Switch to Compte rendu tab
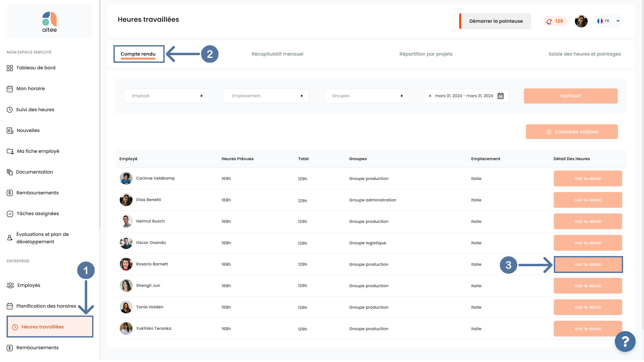 (x=138, y=54)
